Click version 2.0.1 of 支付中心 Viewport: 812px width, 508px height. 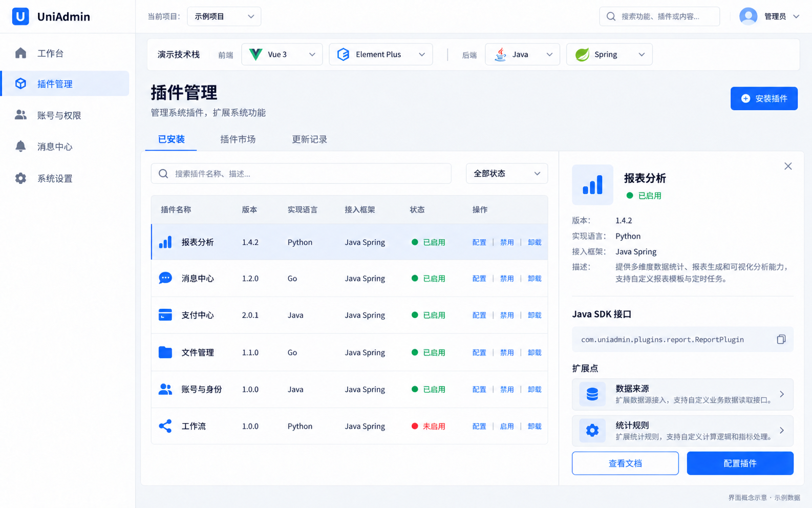pos(250,315)
